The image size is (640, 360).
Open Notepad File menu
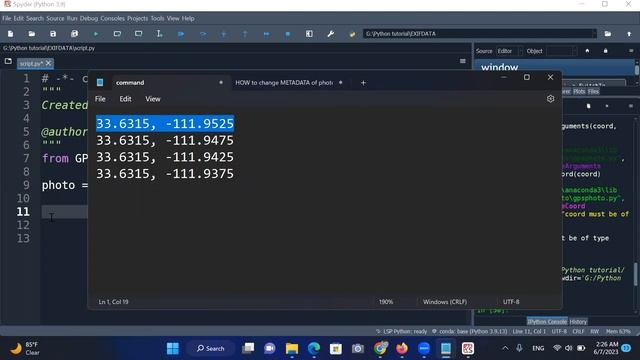click(100, 99)
